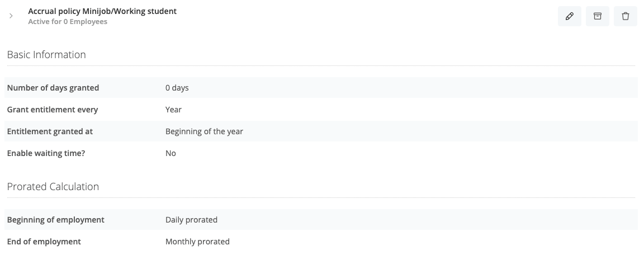Select the Beginning of employment label
The height and width of the screenshot is (255, 644).
pos(55,220)
